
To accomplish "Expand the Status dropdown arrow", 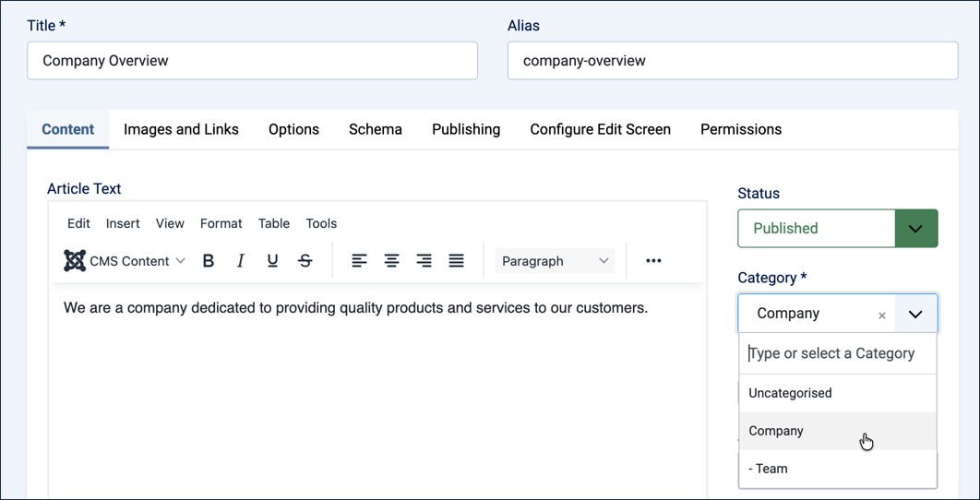I will point(916,228).
